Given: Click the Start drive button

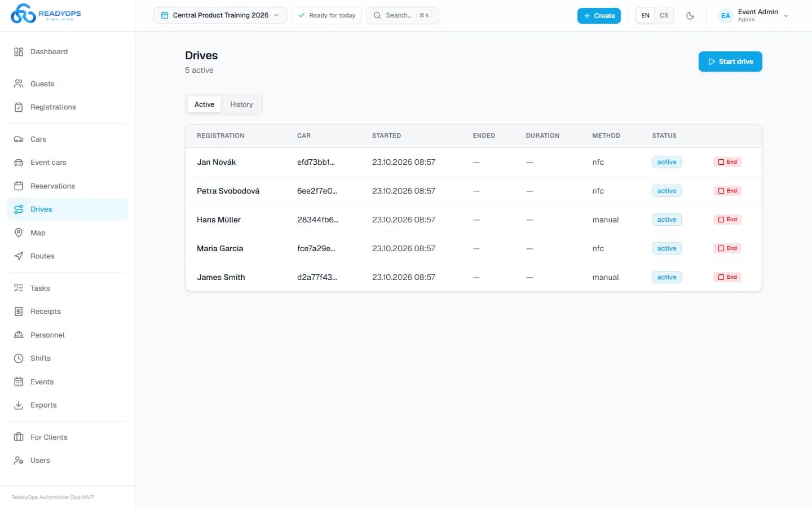Looking at the screenshot, I should pyautogui.click(x=730, y=62).
